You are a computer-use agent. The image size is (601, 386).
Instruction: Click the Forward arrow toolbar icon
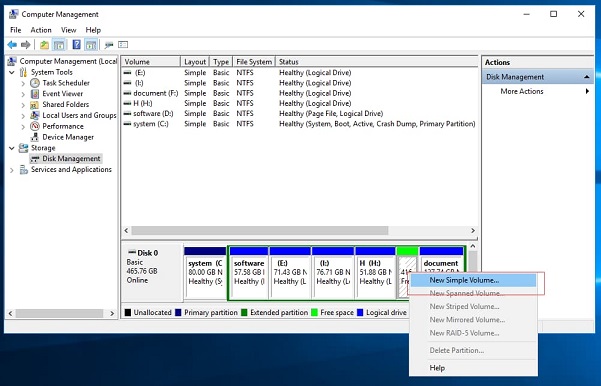26,45
